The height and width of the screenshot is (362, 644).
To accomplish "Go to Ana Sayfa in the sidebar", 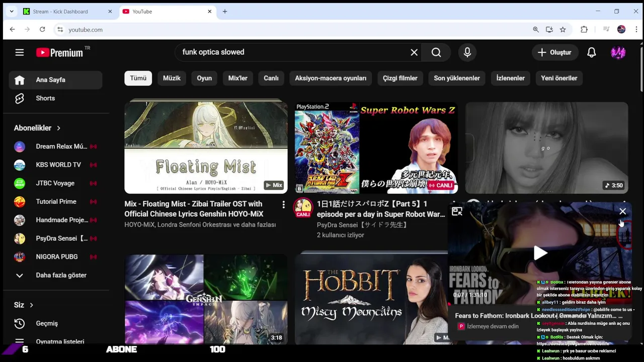I will pos(55,80).
